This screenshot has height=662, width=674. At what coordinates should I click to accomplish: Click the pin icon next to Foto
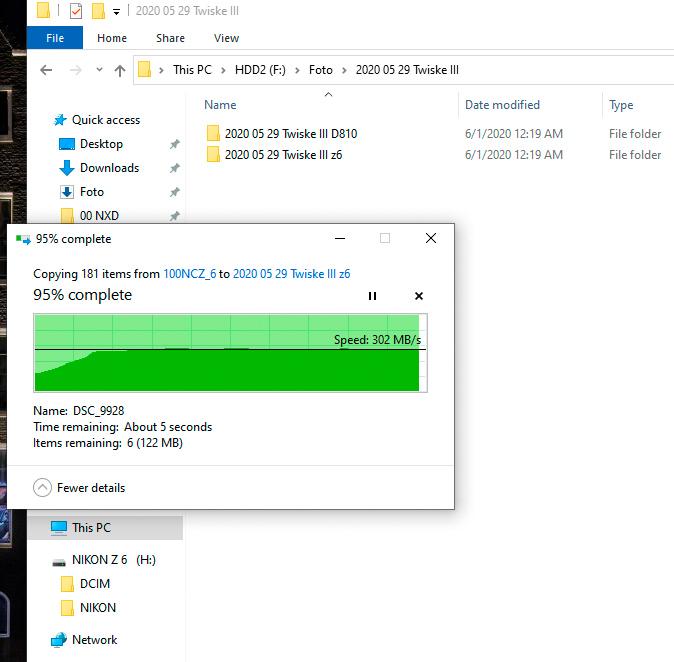(x=174, y=192)
